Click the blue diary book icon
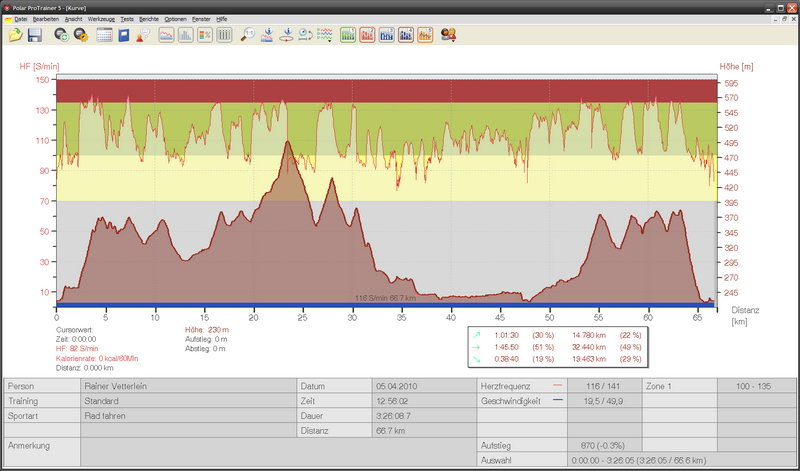This screenshot has width=800, height=471. pyautogui.click(x=124, y=35)
